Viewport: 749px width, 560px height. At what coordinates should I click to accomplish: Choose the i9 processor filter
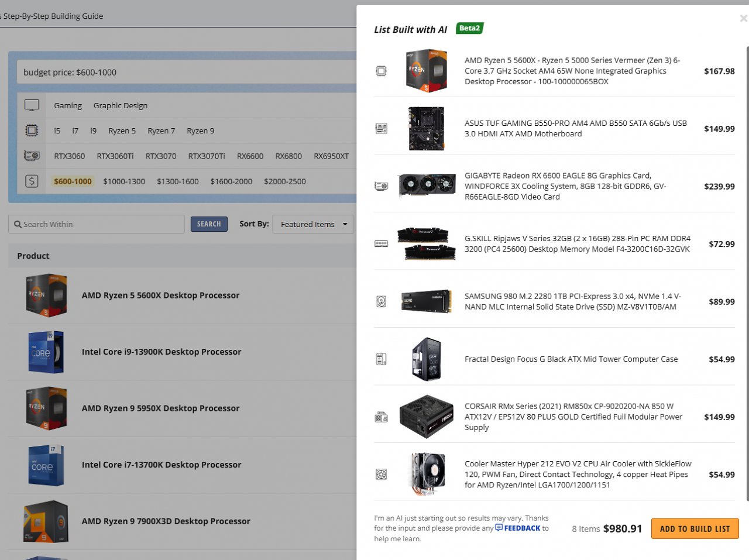[93, 130]
